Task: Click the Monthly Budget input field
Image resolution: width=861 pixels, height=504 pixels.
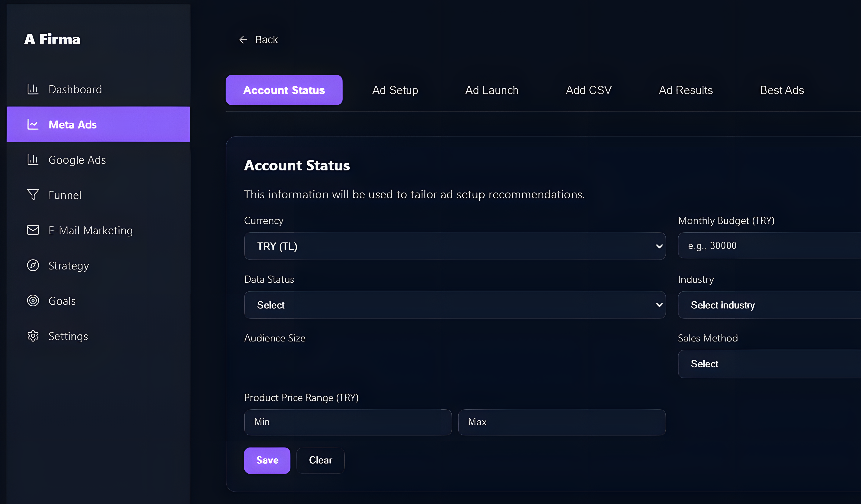Action: 769,246
